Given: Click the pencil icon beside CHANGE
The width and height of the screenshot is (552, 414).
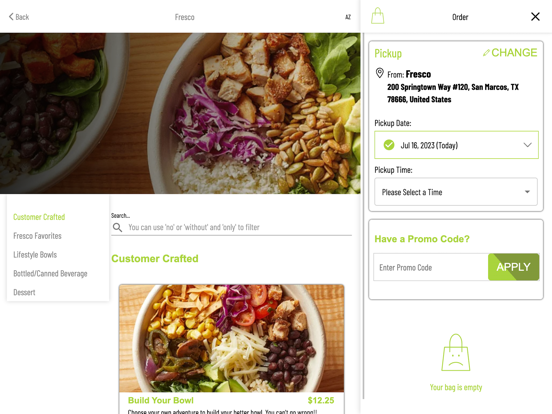Looking at the screenshot, I should [486, 53].
